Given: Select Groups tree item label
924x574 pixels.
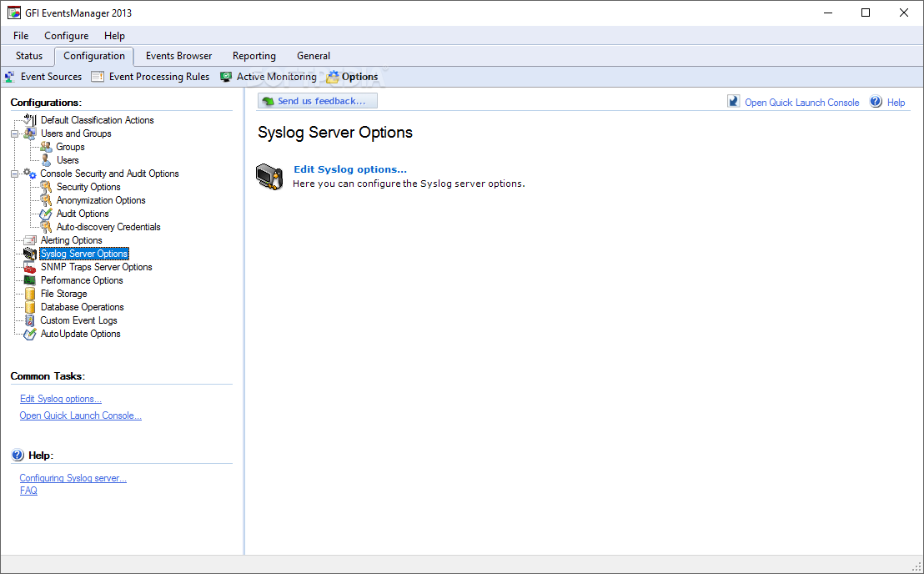Looking at the screenshot, I should coord(70,147).
